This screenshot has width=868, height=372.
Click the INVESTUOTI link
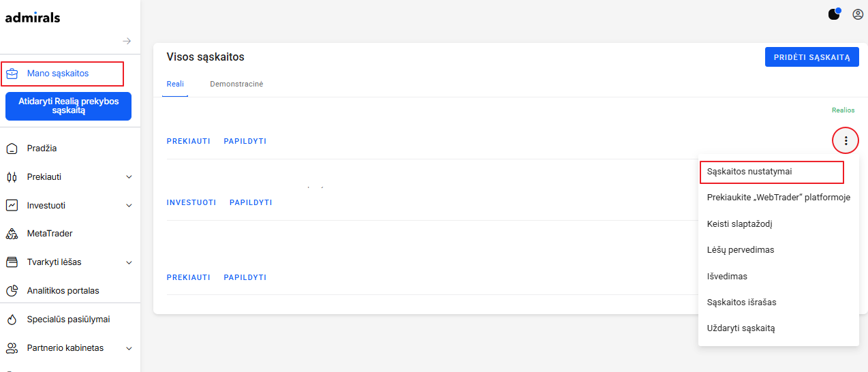pos(191,202)
